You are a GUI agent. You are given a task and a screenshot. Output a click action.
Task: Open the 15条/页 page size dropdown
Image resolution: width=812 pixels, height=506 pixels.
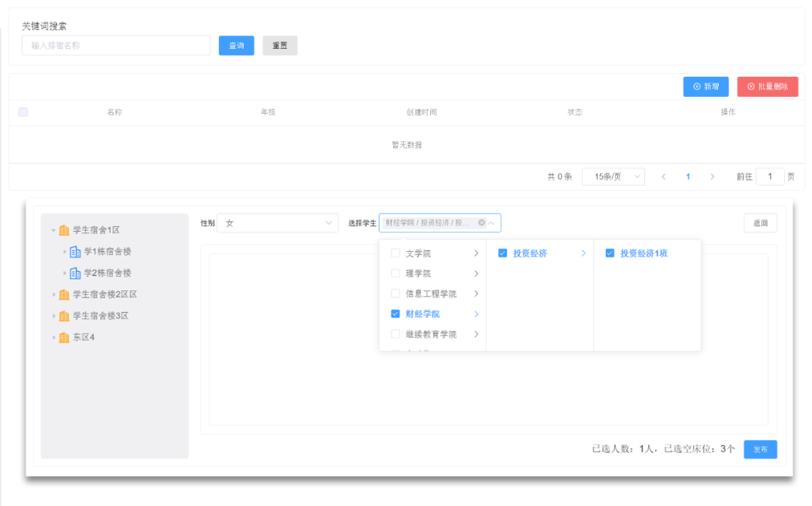point(613,176)
